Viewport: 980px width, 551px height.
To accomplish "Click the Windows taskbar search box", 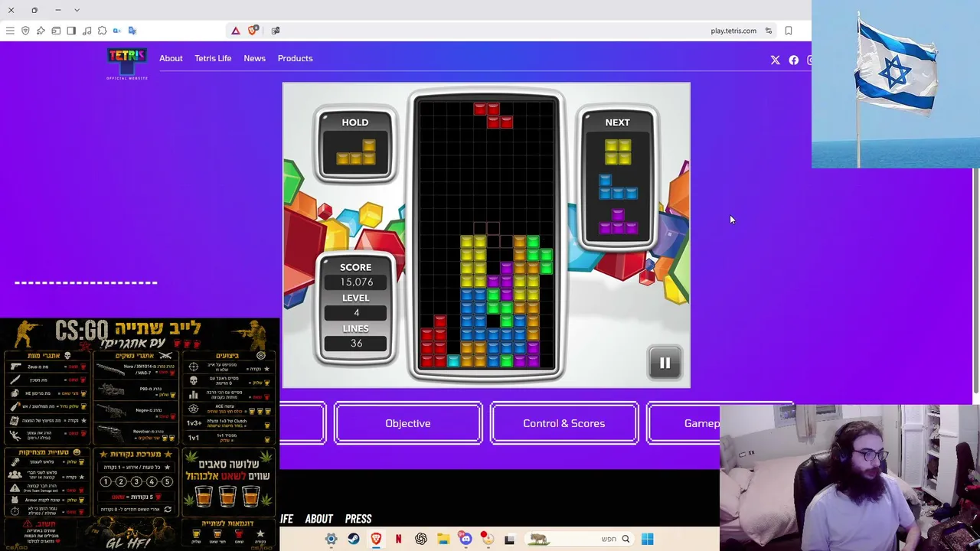I will [x=580, y=539].
